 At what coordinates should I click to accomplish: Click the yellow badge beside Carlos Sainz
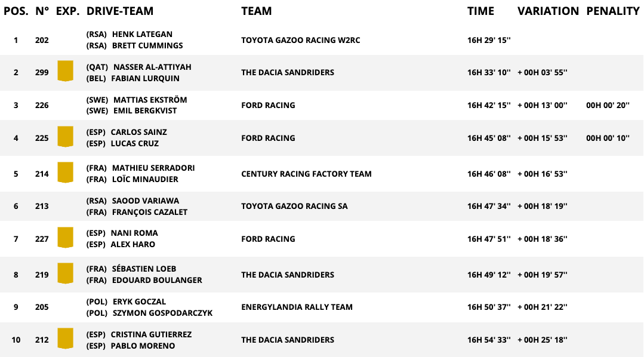[65, 137]
